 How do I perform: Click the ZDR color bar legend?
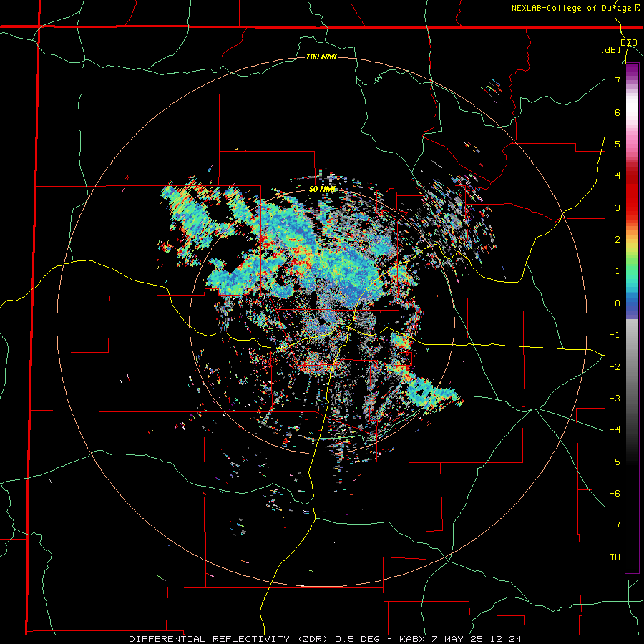(x=632, y=318)
